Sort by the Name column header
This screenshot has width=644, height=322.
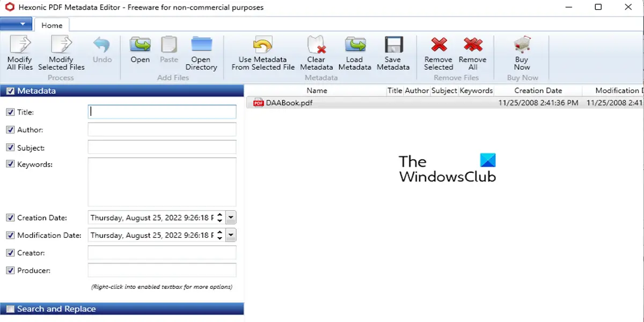(x=317, y=91)
